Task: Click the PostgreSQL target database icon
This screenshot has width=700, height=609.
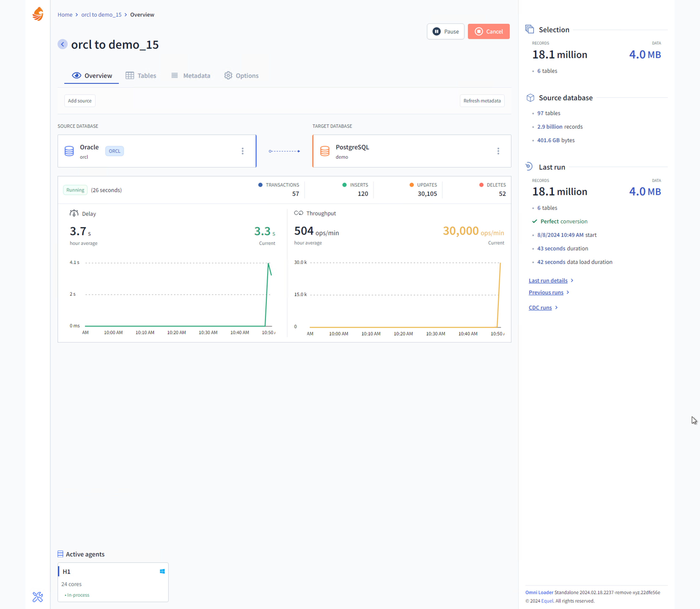Action: (x=325, y=151)
